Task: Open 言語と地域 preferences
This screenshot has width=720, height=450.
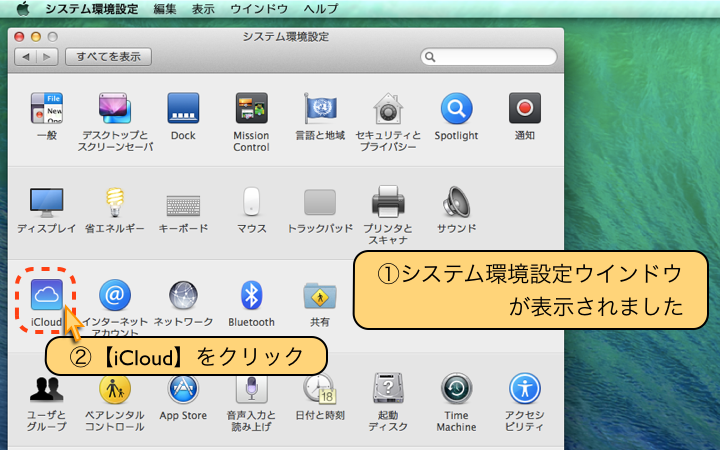Action: pos(320,108)
